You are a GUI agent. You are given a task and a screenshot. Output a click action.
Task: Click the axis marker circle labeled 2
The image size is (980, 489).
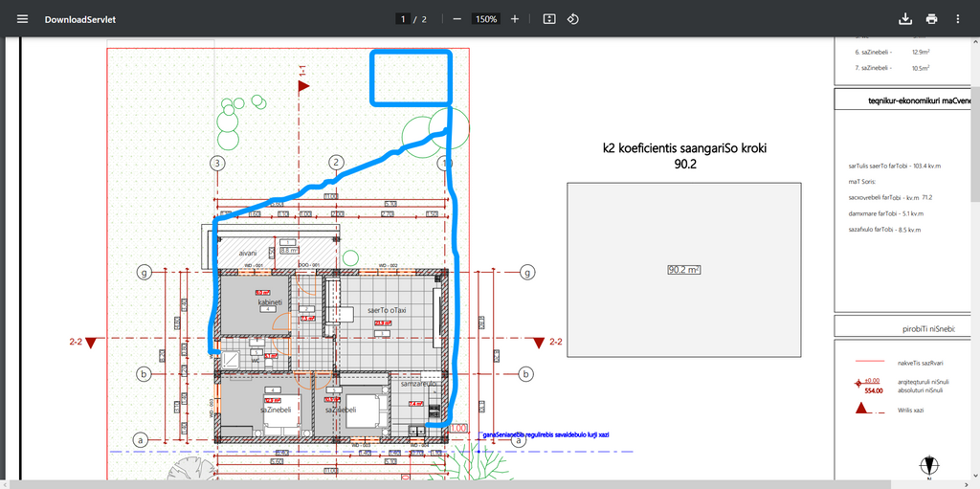point(337,164)
